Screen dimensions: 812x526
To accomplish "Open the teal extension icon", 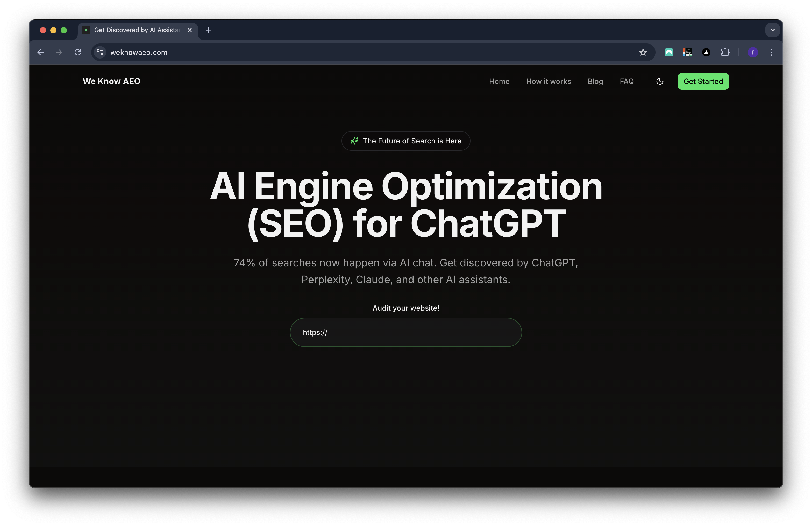I will pos(669,53).
